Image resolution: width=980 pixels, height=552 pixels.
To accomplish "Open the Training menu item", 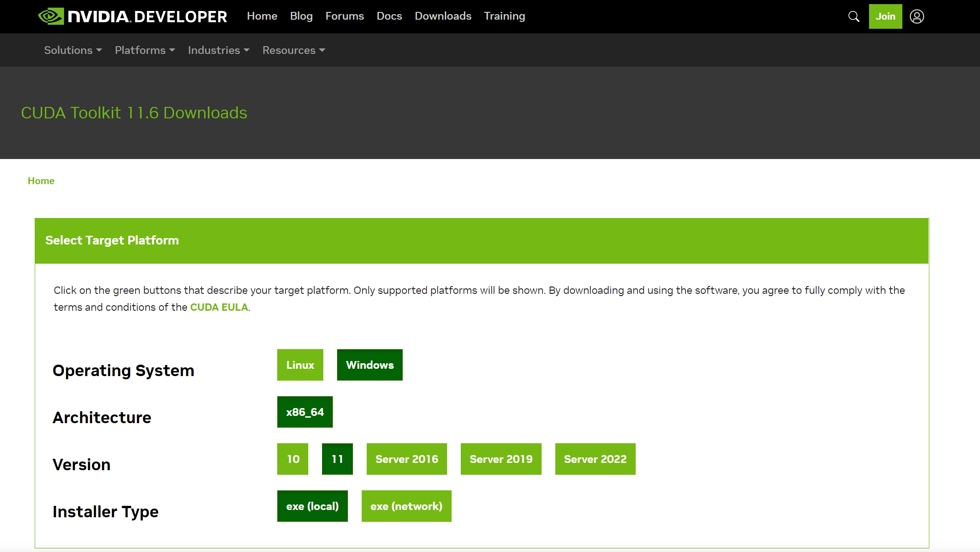I will (505, 16).
